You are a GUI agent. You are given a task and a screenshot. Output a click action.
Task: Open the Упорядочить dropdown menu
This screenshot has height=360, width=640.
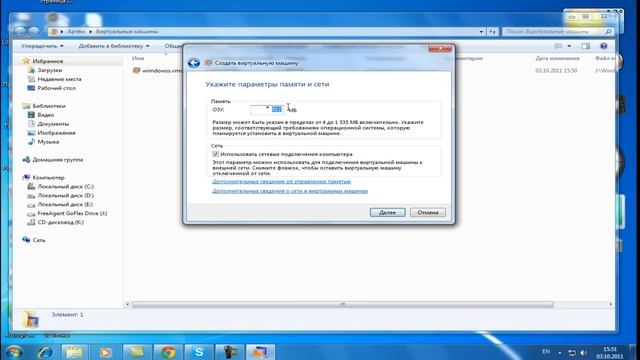(42, 46)
